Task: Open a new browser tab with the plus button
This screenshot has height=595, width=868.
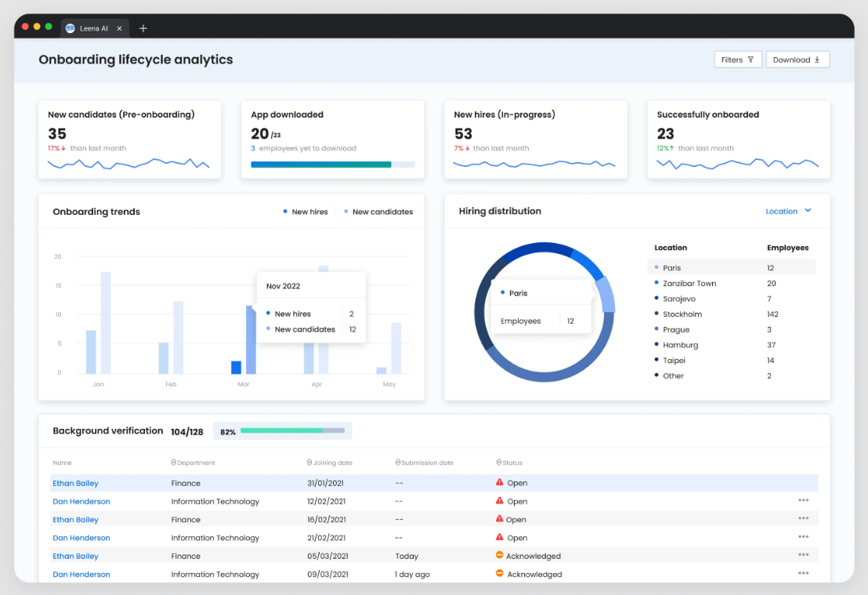Action: (143, 28)
